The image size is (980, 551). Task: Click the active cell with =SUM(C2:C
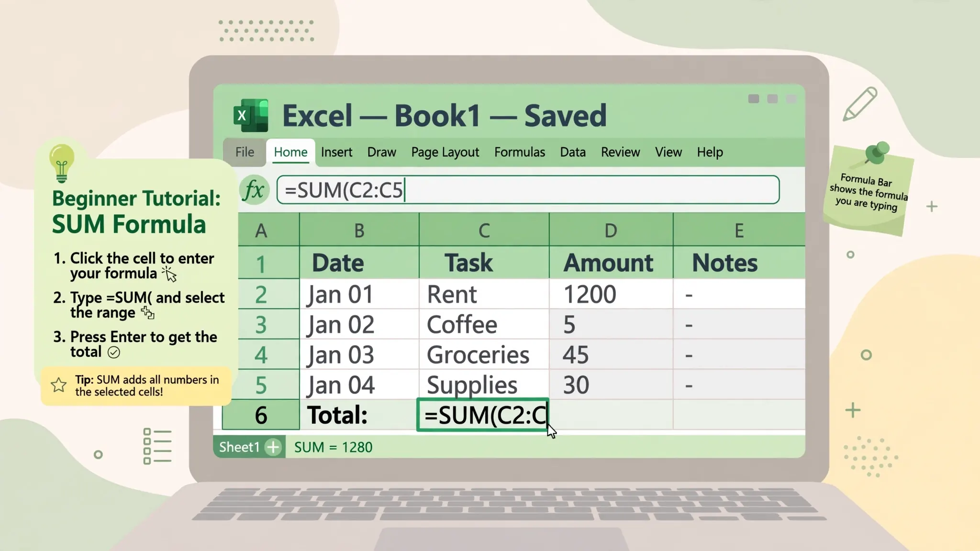point(483,415)
